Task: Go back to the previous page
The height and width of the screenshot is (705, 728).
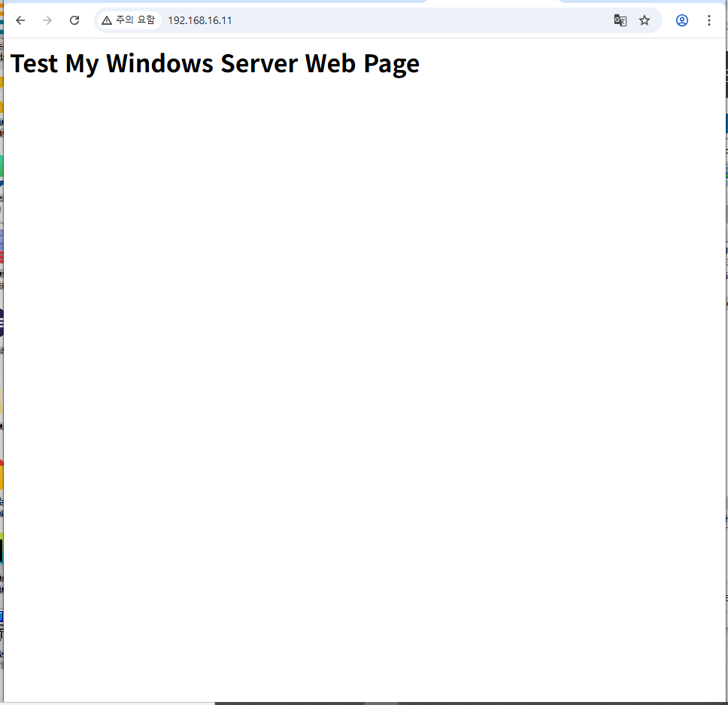Action: (x=20, y=20)
